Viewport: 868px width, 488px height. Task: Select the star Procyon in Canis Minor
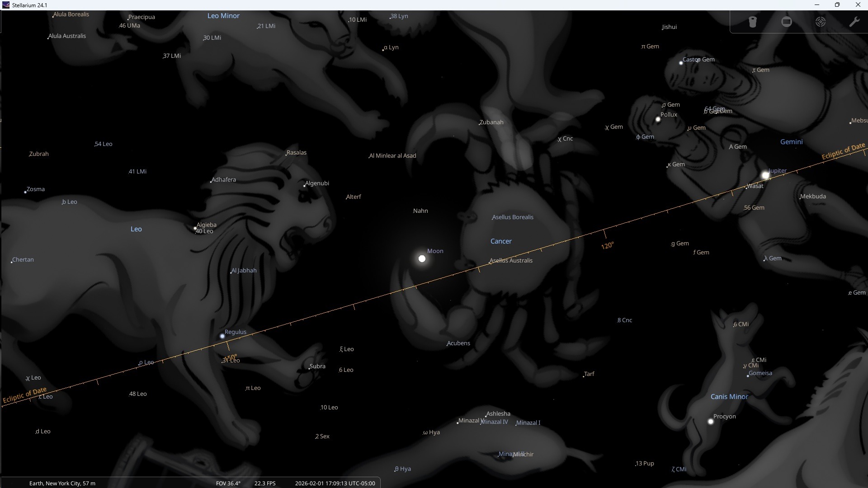click(711, 422)
